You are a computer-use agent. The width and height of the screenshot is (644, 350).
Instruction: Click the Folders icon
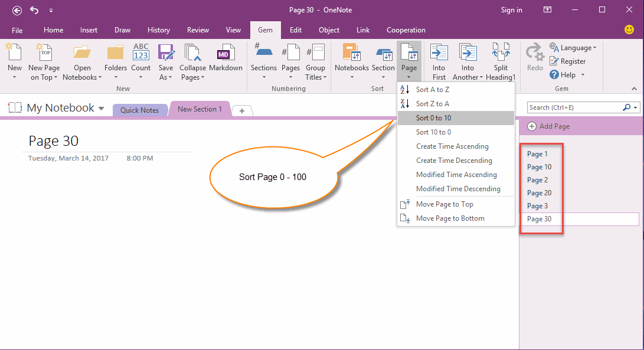click(x=116, y=53)
